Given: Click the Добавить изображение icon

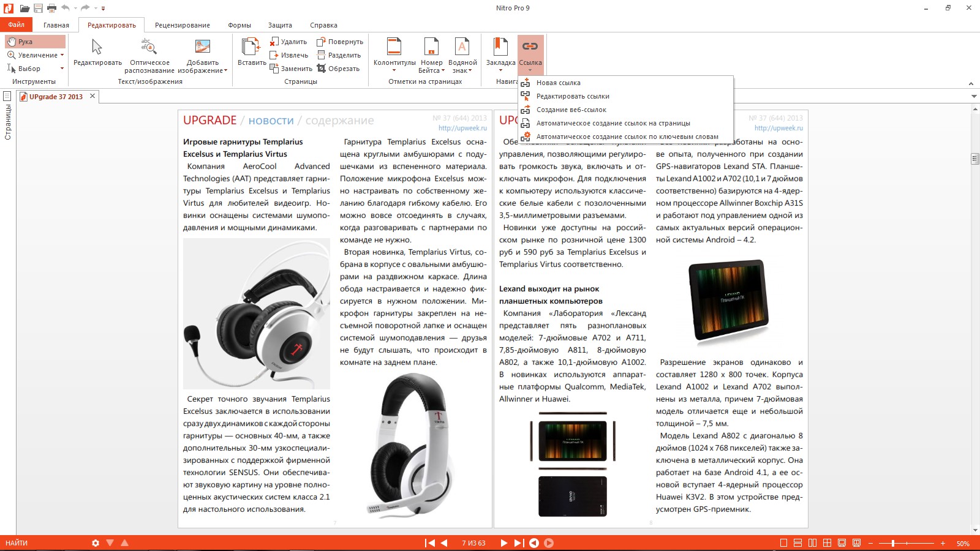Looking at the screenshot, I should pos(203,47).
